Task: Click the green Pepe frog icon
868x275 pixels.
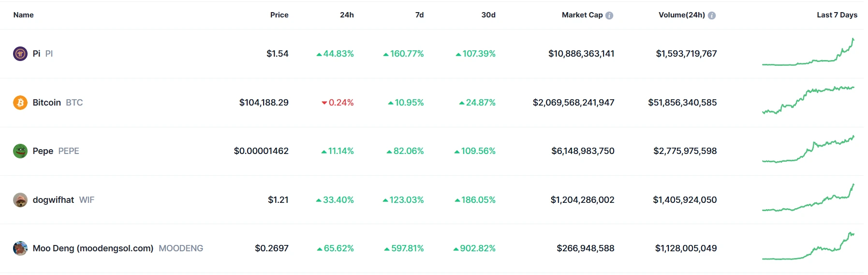Action: coord(20,151)
